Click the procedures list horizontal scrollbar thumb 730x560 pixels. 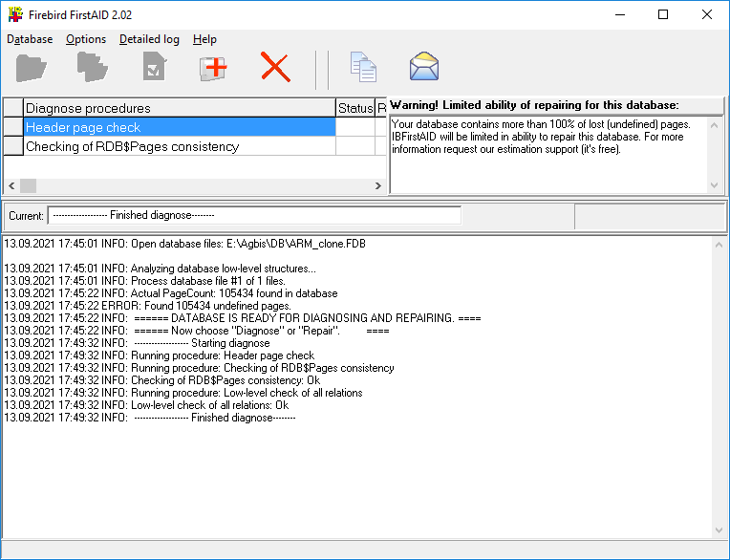[x=28, y=185]
